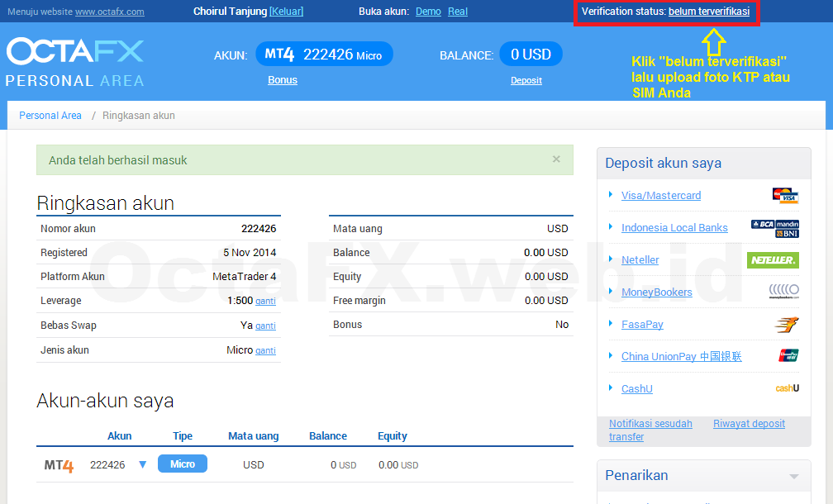The image size is (833, 504).
Task: Open a Demo account link
Action: 428,11
